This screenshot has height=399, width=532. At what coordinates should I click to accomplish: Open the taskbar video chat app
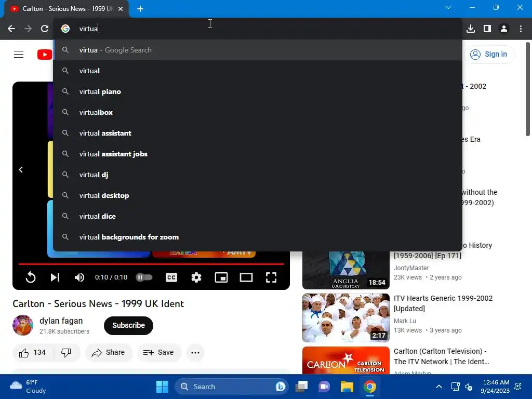(x=324, y=387)
